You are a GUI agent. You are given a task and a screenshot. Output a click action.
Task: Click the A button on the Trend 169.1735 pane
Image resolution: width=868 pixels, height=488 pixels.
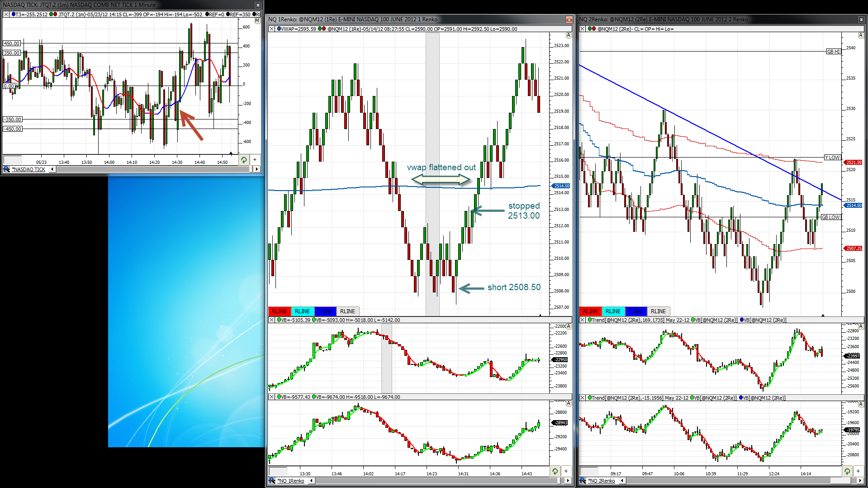tap(861, 326)
